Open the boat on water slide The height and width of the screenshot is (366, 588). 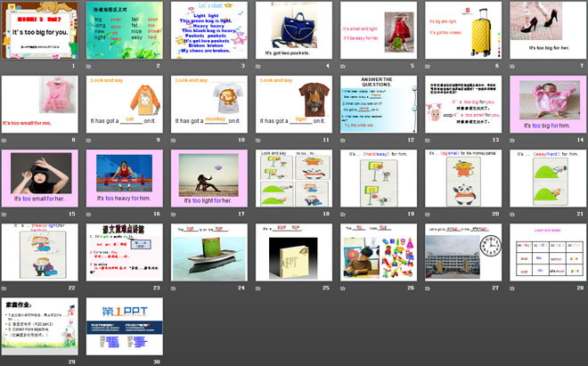click(208, 251)
